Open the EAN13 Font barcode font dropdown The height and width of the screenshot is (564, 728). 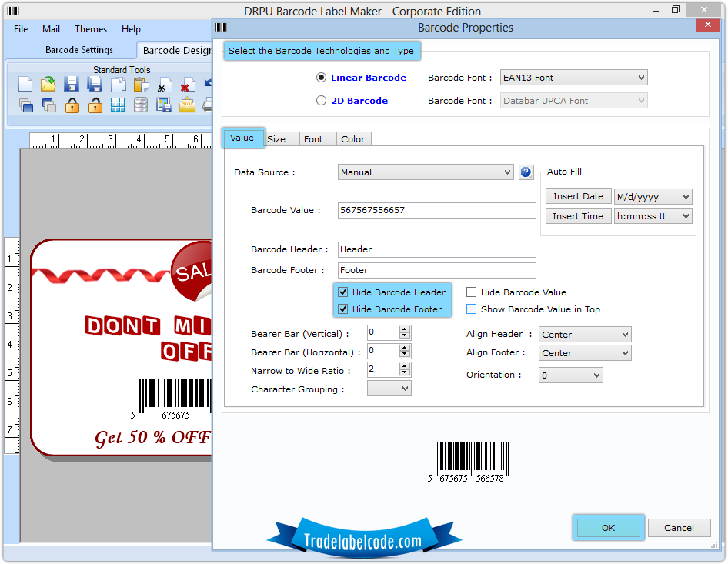[573, 78]
